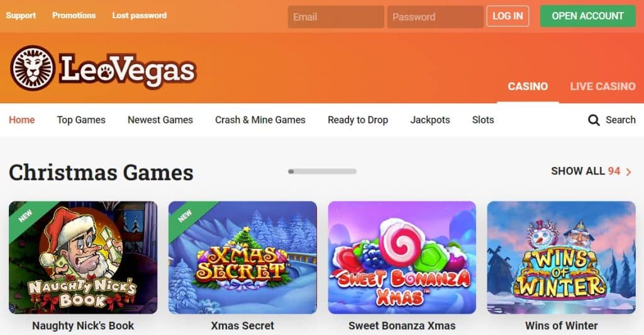Click the Christmas Games carousel scroll indicator
This screenshot has height=335, width=644.
(x=322, y=171)
